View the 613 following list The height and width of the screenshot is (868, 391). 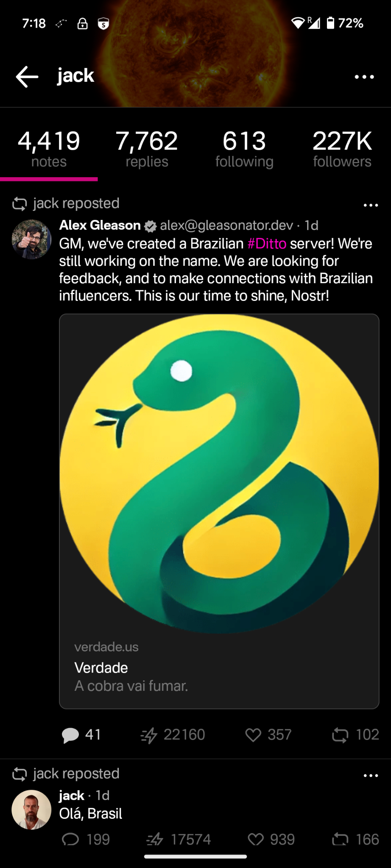tap(244, 149)
